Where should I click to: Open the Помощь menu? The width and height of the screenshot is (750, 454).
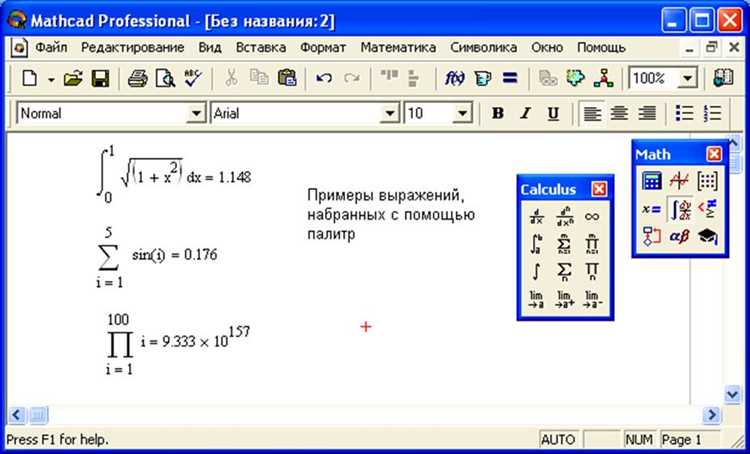pyautogui.click(x=601, y=48)
